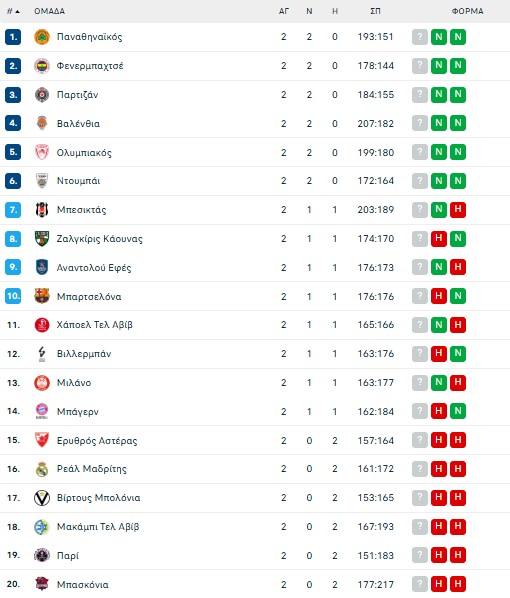Image resolution: width=510 pixels, height=598 pixels.
Task: Open the Ολυμπιακός team link
Action: pyautogui.click(x=84, y=153)
